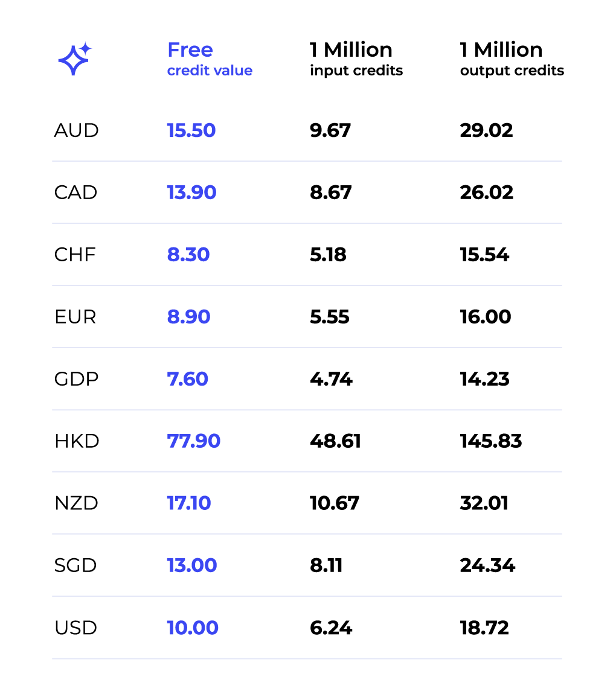The image size is (616, 700).
Task: Click the GDP currency label
Action: pyautogui.click(x=76, y=379)
